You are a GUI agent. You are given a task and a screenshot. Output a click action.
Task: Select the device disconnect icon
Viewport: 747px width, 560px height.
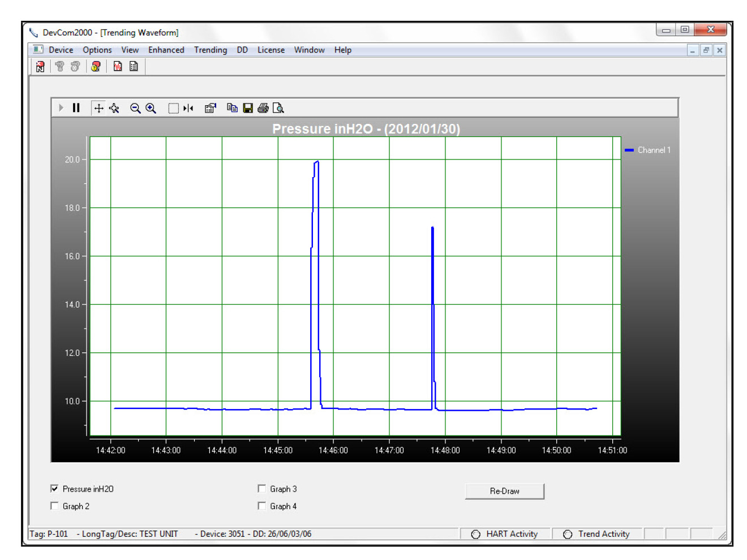pyautogui.click(x=74, y=66)
